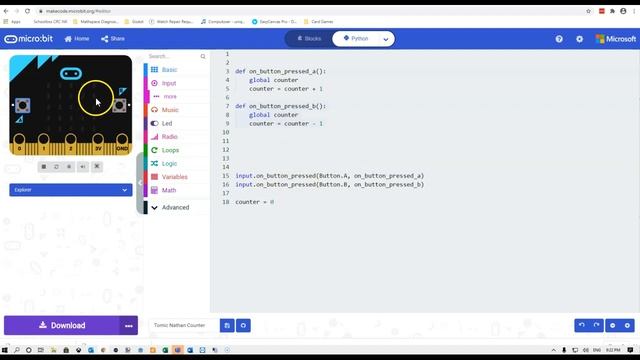Open the Help menu question mark icon

coord(559,39)
